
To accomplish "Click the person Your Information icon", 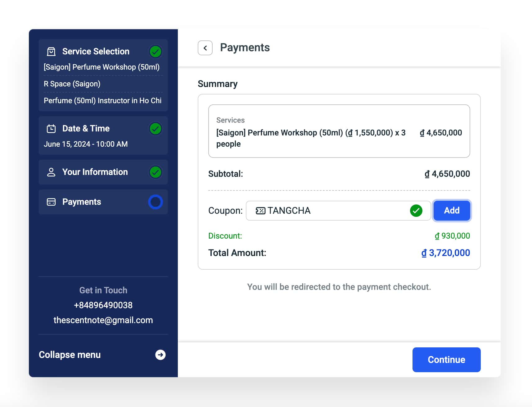I will [51, 172].
